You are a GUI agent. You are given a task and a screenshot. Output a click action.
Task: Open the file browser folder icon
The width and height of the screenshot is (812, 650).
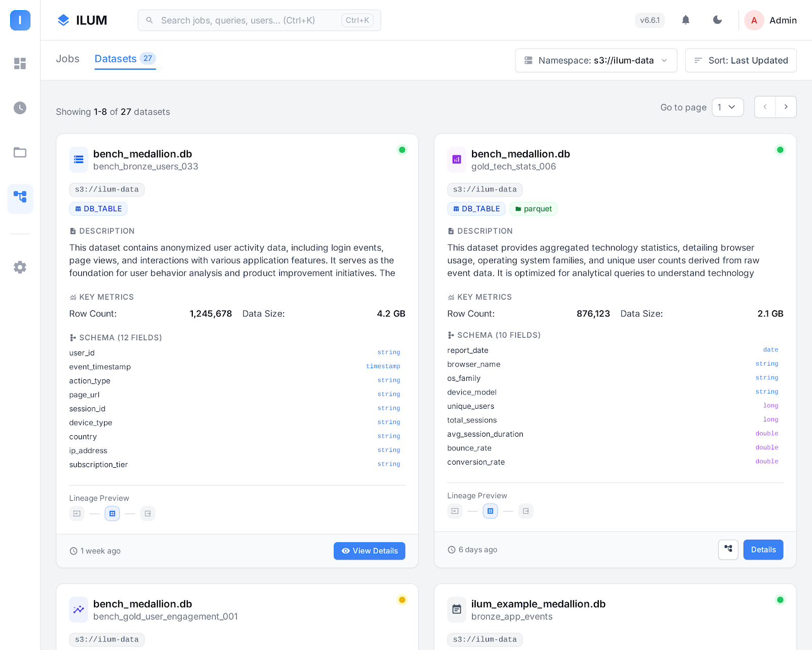coord(20,152)
